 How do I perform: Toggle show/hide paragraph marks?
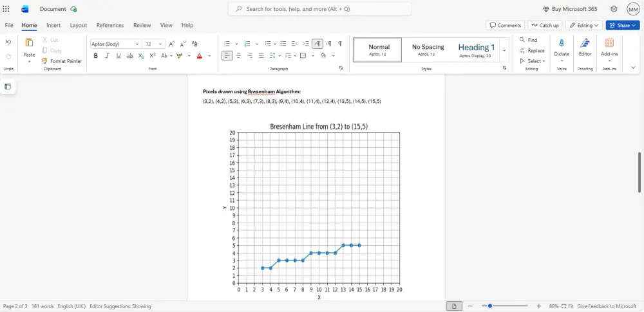pos(340,44)
